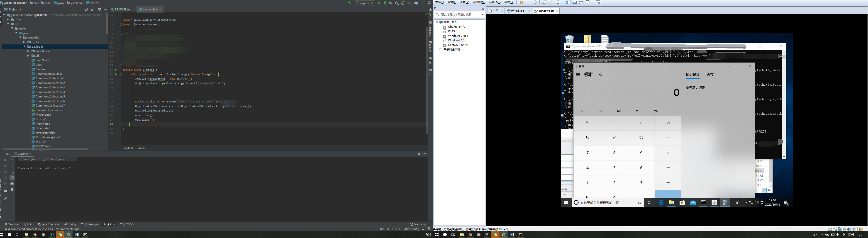Collapse the src folder

(x=8, y=24)
